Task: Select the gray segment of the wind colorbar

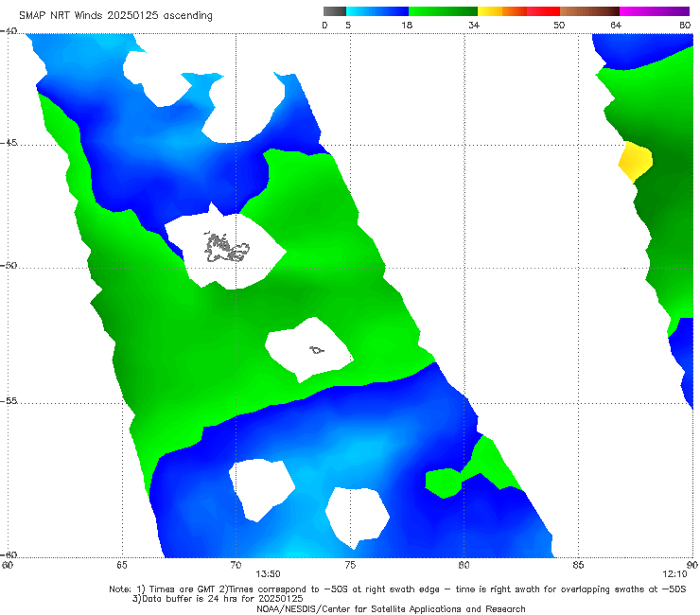Action: (x=335, y=11)
